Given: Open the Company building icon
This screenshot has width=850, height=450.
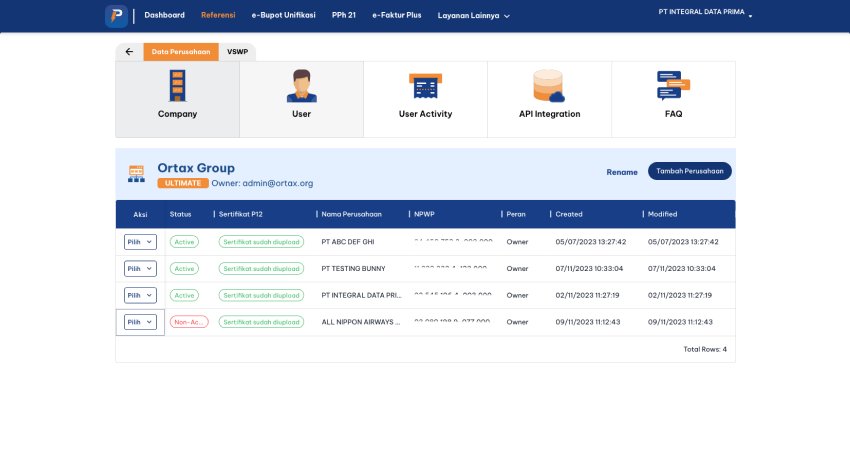Looking at the screenshot, I should (x=177, y=86).
